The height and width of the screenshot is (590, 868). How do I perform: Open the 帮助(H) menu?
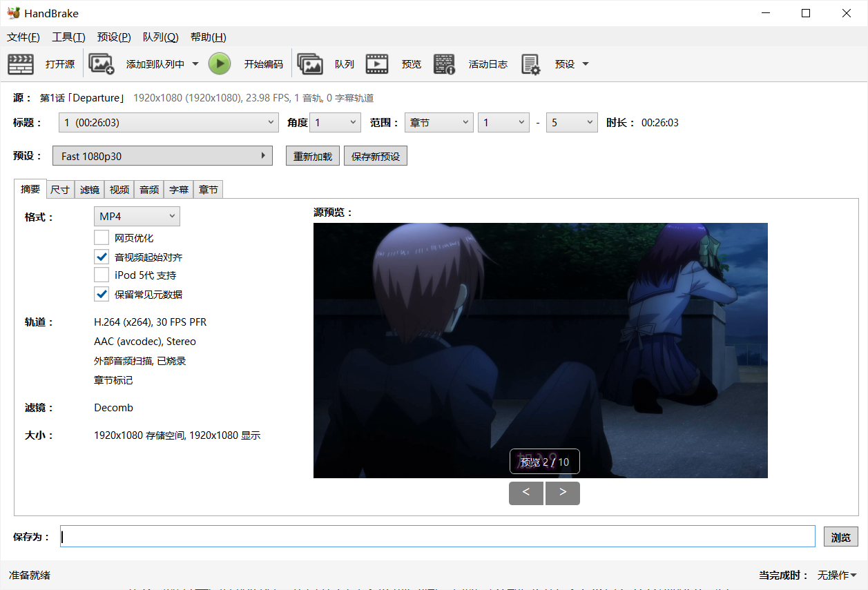(x=208, y=37)
